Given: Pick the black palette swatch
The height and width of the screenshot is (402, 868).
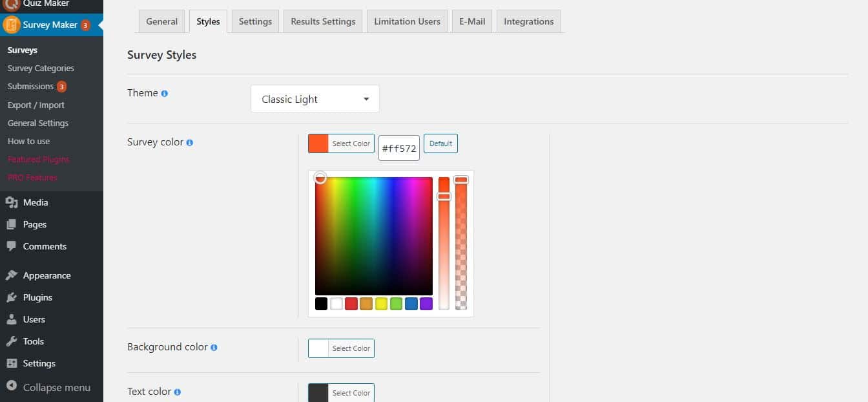Looking at the screenshot, I should [x=322, y=304].
